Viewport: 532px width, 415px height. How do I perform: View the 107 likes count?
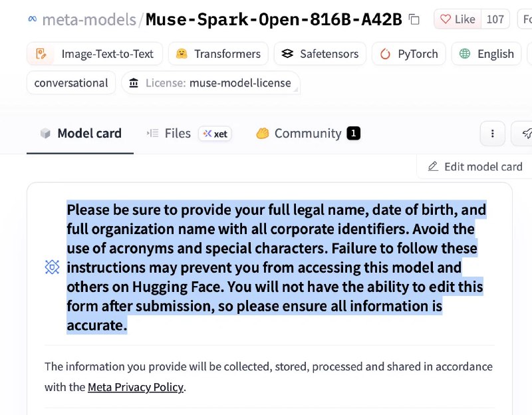495,19
